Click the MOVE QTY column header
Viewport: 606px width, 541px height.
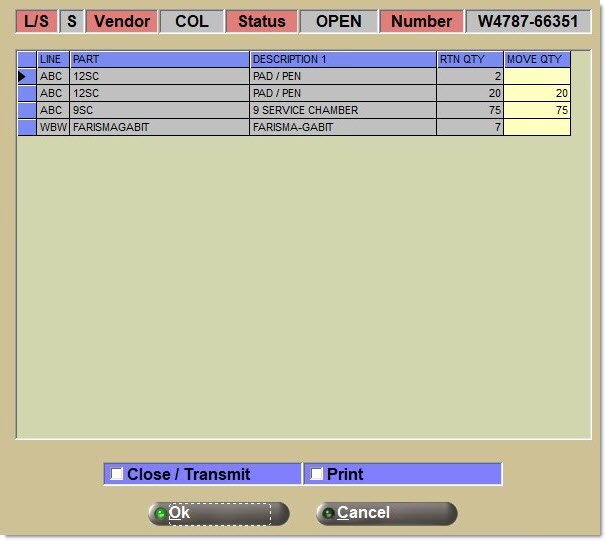(x=536, y=59)
